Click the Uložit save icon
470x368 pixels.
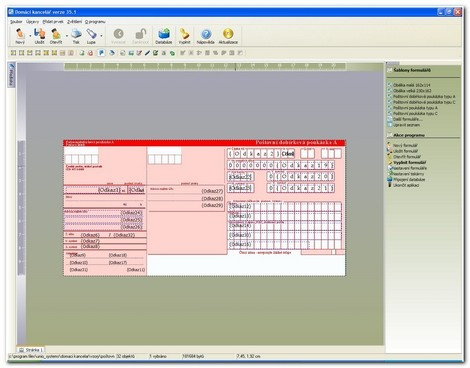click(x=40, y=34)
